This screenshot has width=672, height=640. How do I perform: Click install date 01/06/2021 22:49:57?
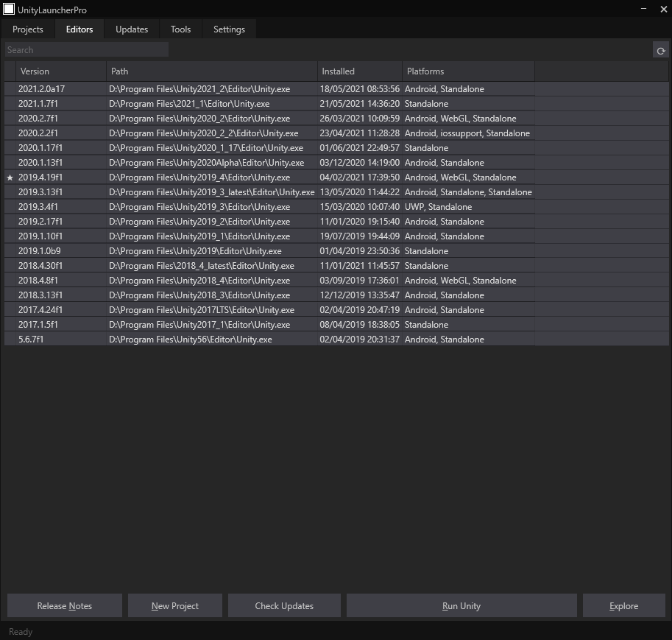pos(360,148)
